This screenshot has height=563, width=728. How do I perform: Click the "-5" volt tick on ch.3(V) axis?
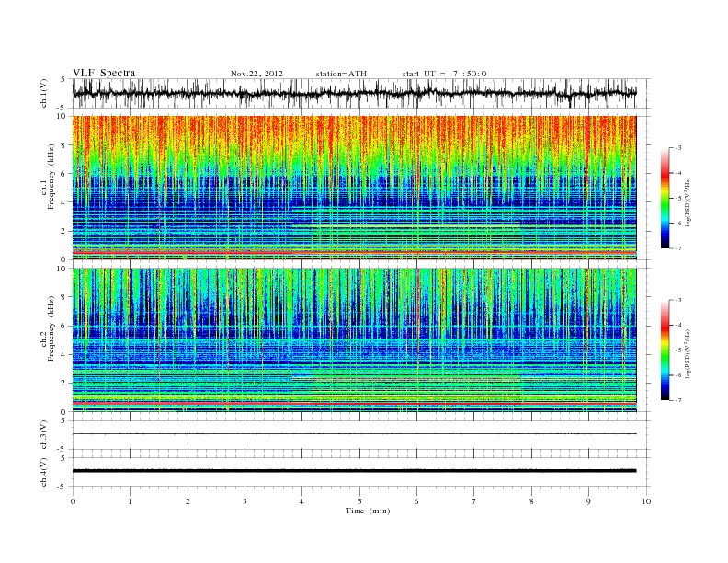62,450
